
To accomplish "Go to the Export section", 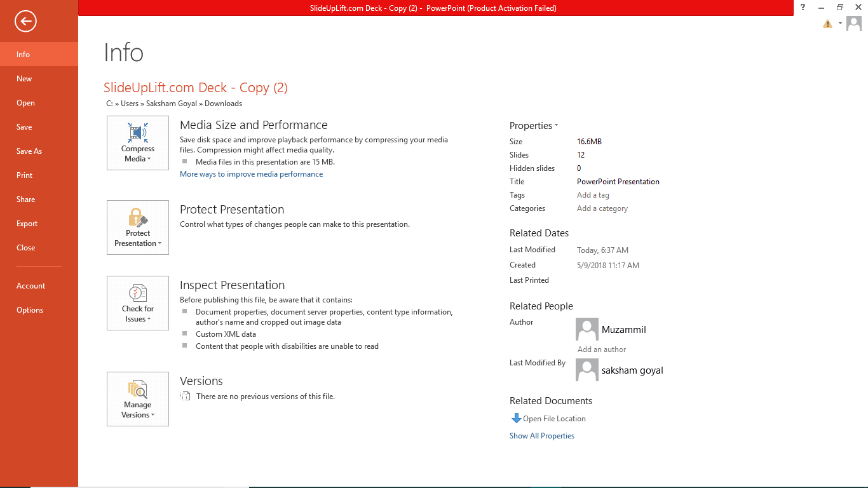I will coord(27,224).
